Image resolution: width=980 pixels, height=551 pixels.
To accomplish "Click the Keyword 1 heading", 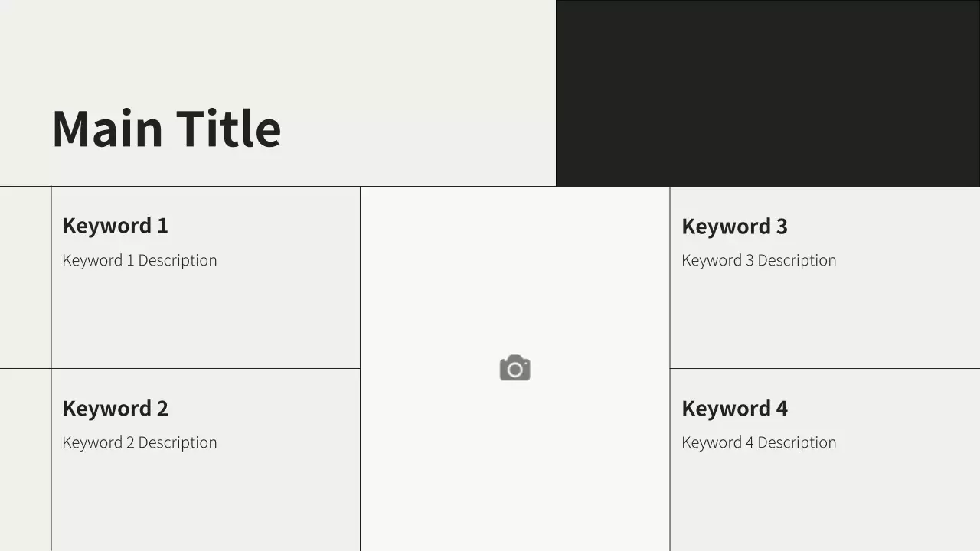I will point(115,226).
